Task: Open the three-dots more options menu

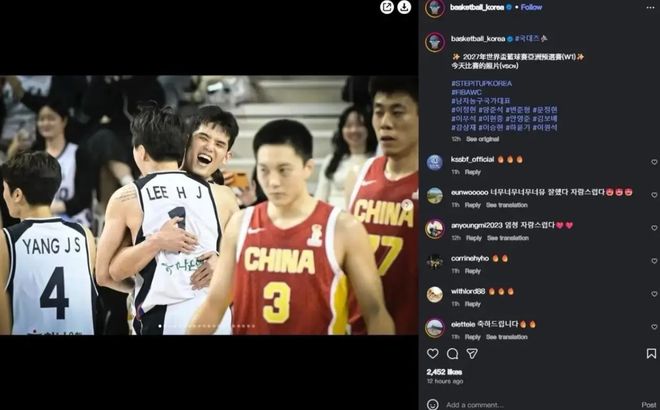Action: [x=650, y=8]
